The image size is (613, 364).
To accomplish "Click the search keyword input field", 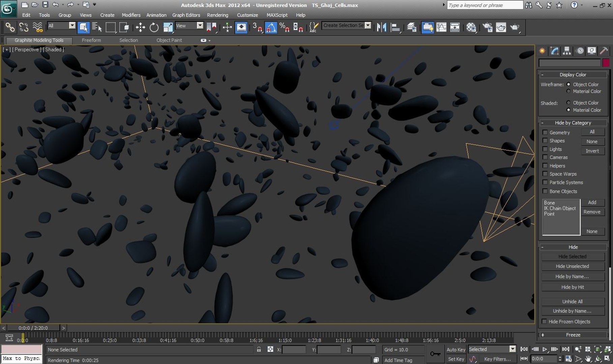I will (x=485, y=5).
